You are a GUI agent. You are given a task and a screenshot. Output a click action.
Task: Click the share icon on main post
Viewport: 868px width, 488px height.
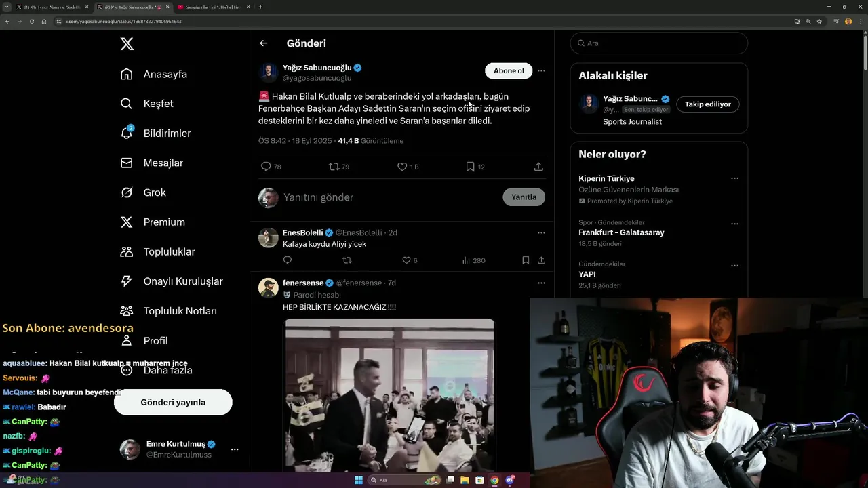[x=538, y=167]
